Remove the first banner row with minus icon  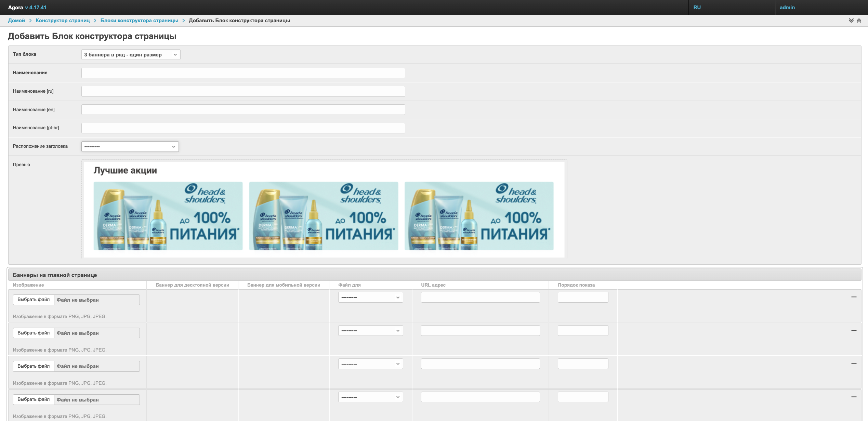[x=854, y=297]
